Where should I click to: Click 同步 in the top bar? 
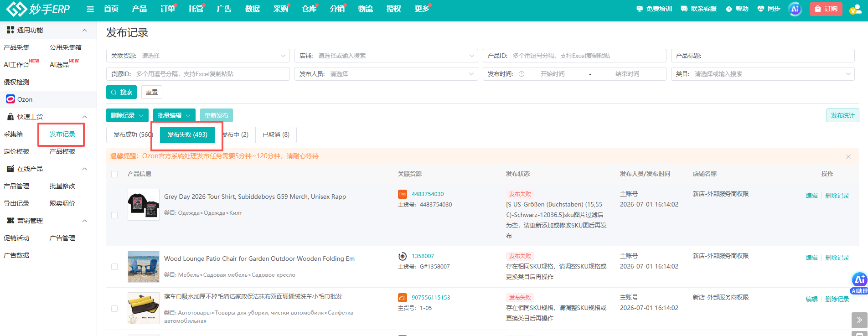(x=769, y=9)
